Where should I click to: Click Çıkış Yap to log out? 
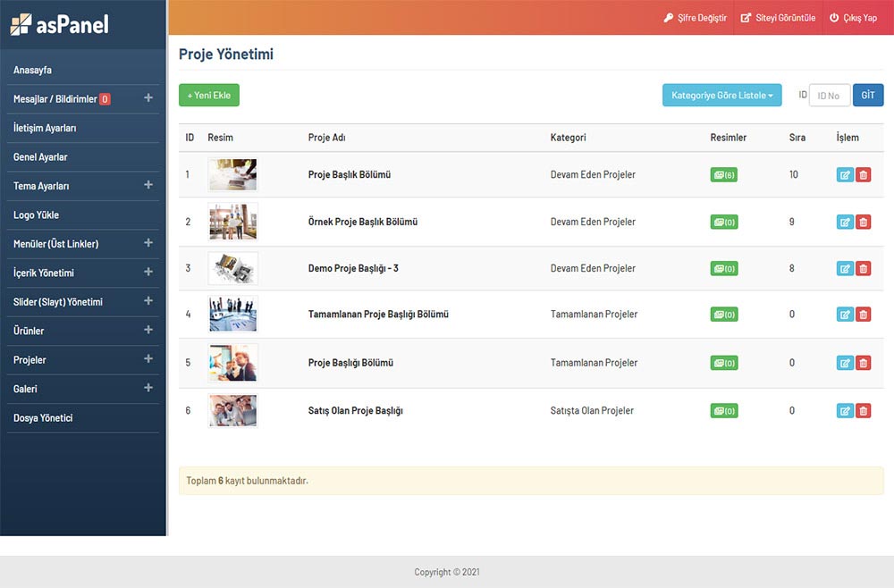click(x=853, y=18)
